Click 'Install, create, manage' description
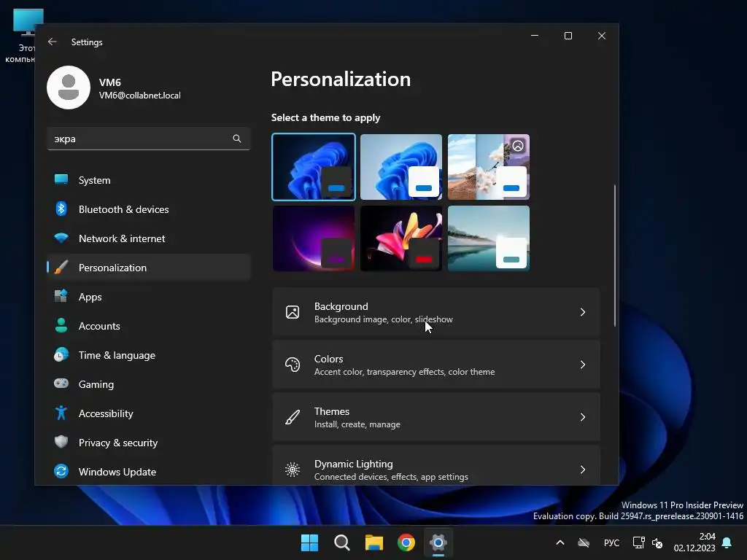 click(357, 424)
